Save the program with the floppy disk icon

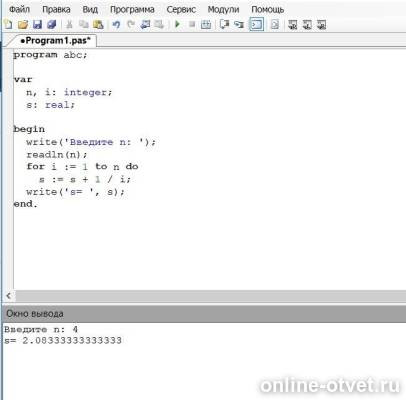[37, 25]
